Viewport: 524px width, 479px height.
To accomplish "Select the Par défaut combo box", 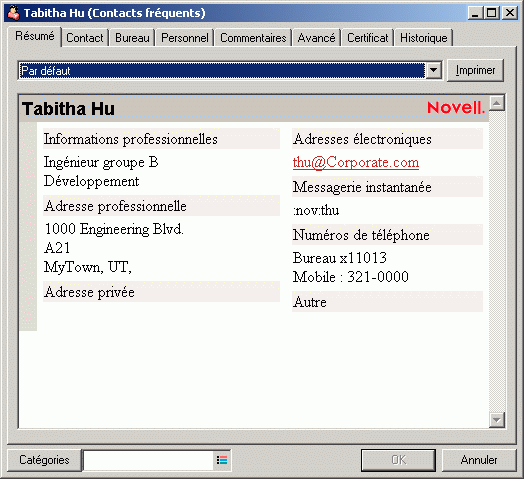I will pyautogui.click(x=230, y=71).
